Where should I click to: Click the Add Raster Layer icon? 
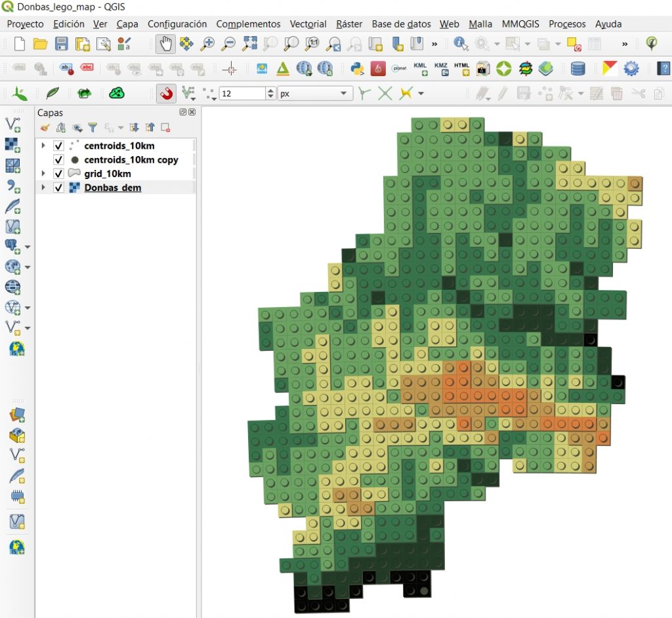[x=12, y=144]
